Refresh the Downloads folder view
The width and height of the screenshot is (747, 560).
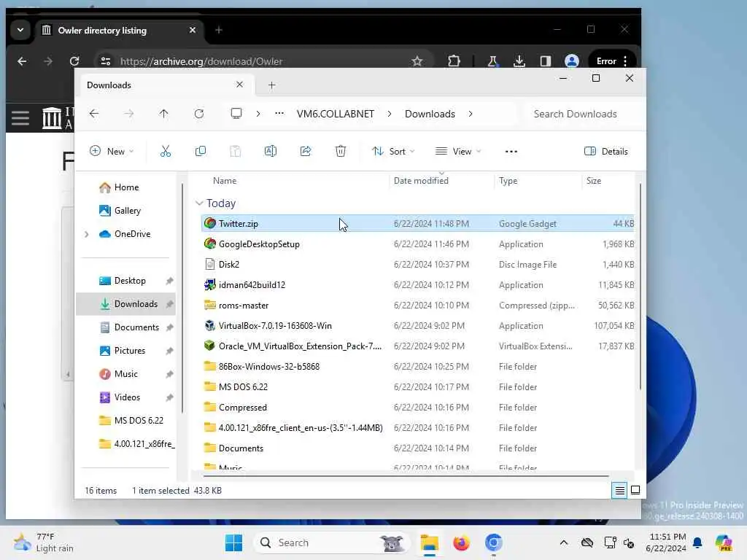[199, 114]
